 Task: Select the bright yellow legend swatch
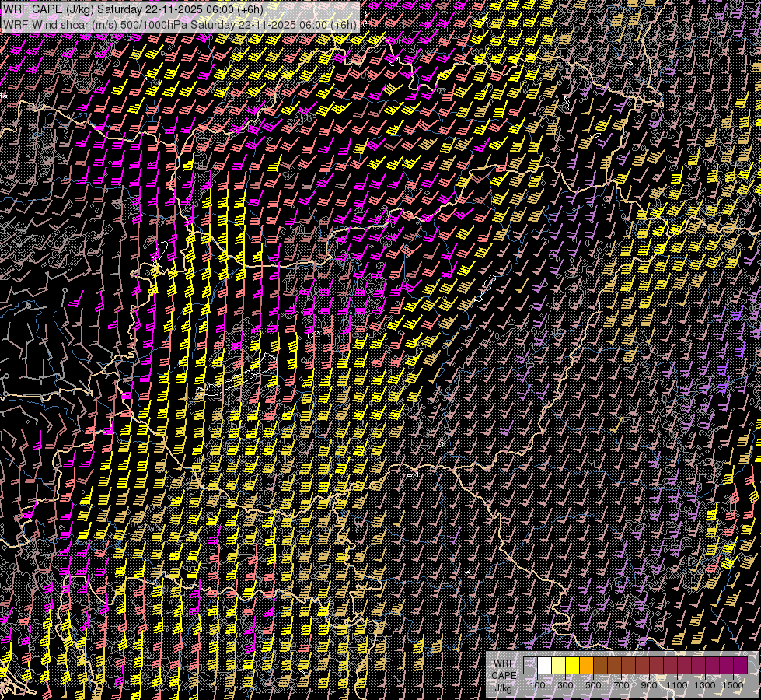point(572,665)
